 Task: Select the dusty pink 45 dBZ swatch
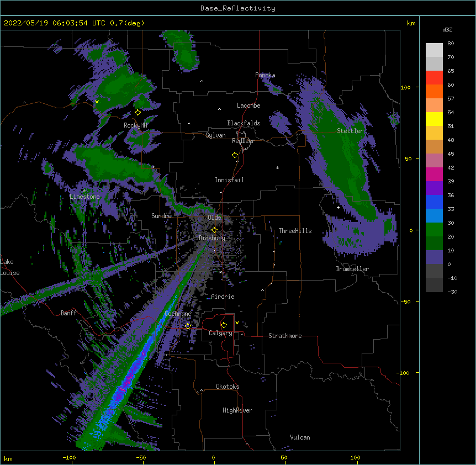click(434, 161)
